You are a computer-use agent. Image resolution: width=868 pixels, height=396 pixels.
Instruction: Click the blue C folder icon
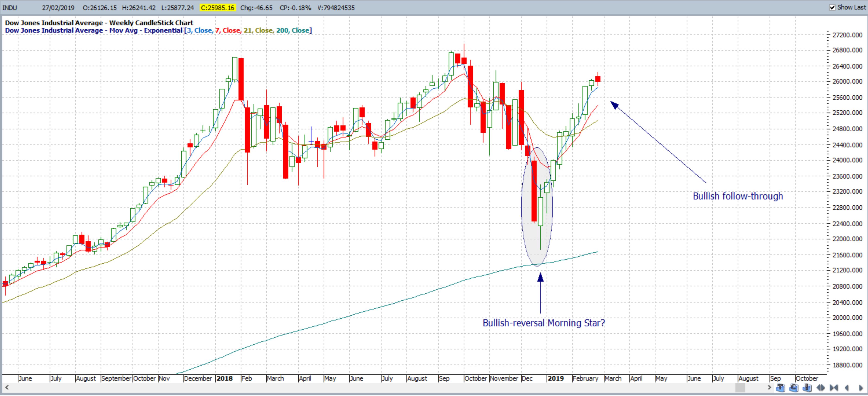[794, 388]
